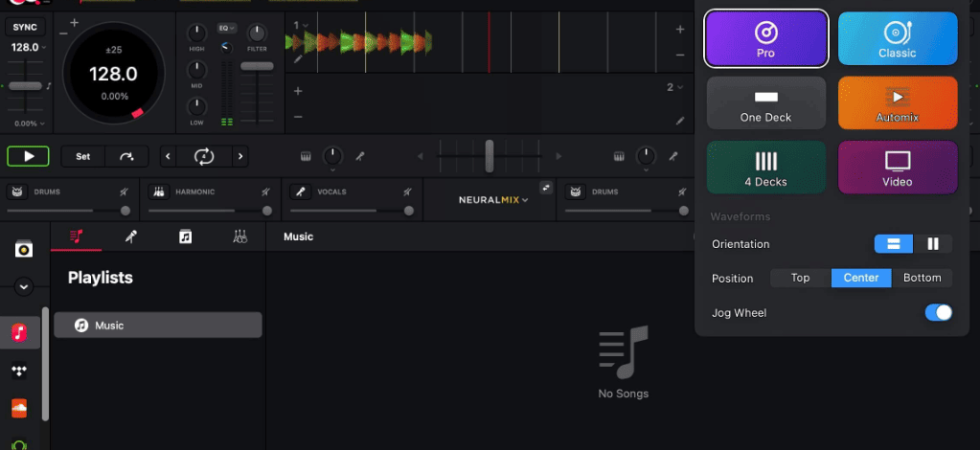Click the vocals microphone icon
The height and width of the screenshot is (450, 980).
click(x=301, y=192)
